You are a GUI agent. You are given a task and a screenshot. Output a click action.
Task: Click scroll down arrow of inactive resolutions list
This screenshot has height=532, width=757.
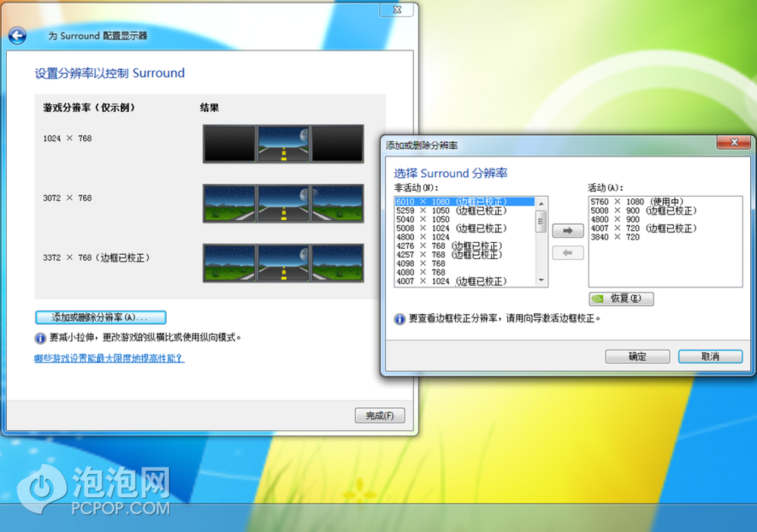tap(541, 281)
